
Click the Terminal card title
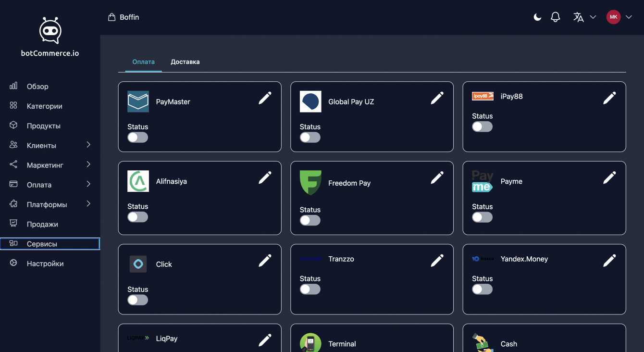(342, 344)
